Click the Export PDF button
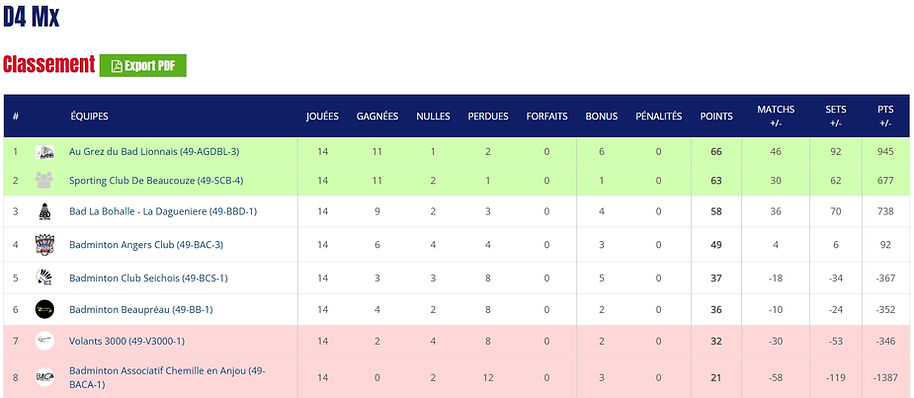914x398 pixels. click(x=143, y=66)
